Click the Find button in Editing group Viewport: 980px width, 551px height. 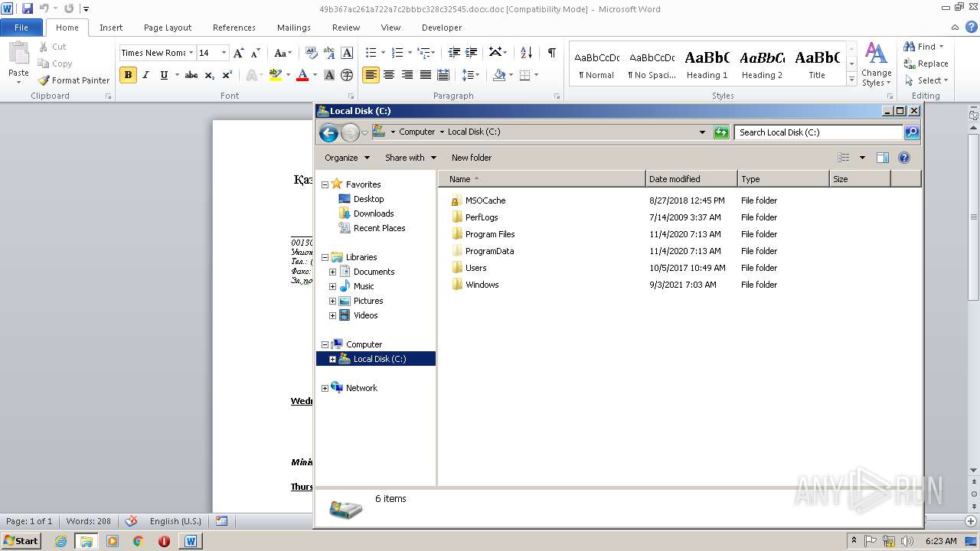click(x=925, y=47)
